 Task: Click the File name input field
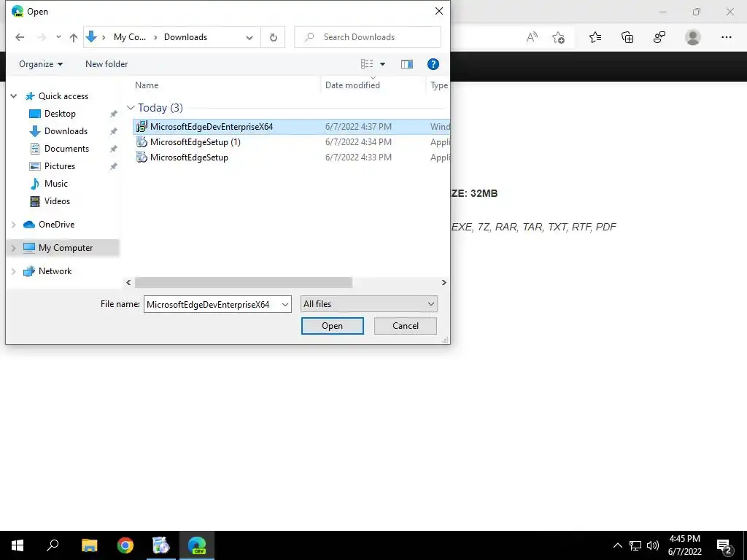tap(212, 304)
